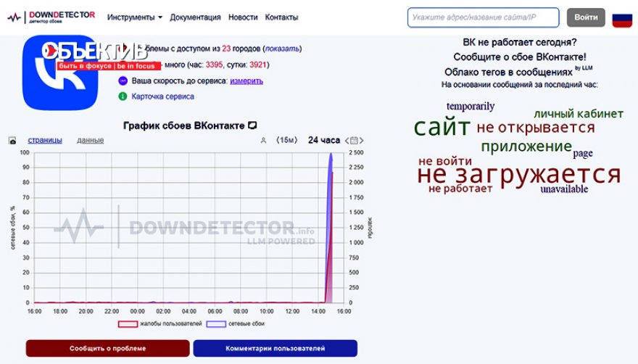Click the purple speed meter icon

click(123, 80)
